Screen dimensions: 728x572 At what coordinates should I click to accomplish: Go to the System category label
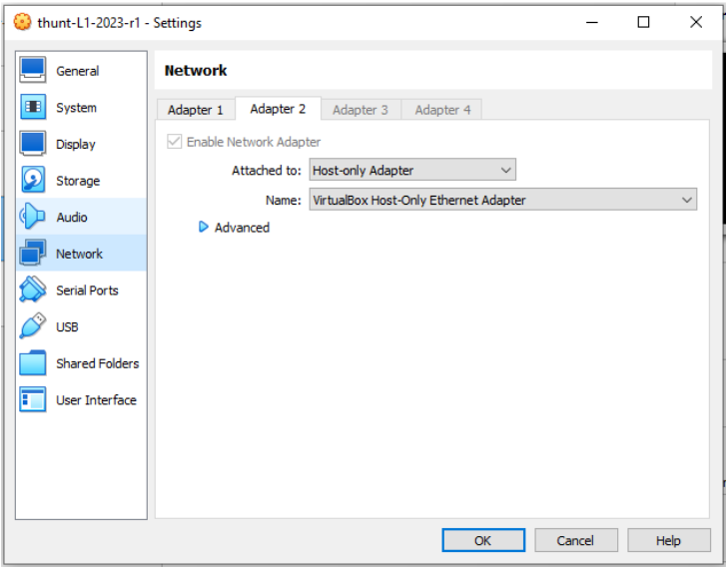[76, 108]
